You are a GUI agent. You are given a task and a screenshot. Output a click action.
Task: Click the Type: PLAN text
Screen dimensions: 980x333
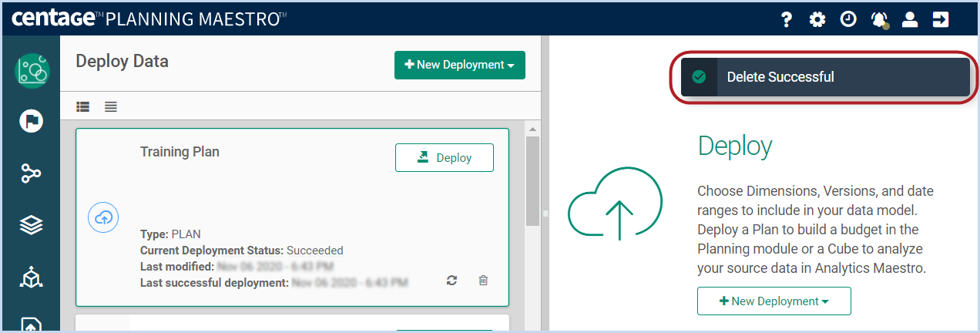click(170, 234)
